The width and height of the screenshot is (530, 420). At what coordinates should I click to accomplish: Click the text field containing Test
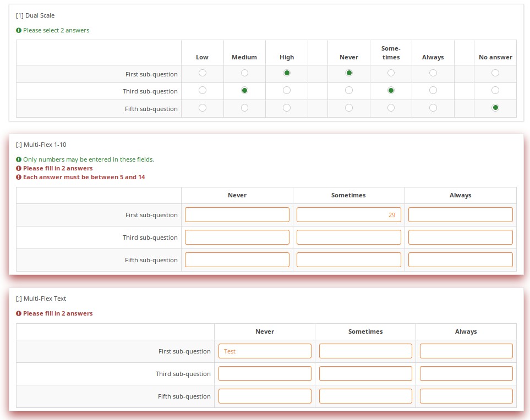pyautogui.click(x=265, y=351)
